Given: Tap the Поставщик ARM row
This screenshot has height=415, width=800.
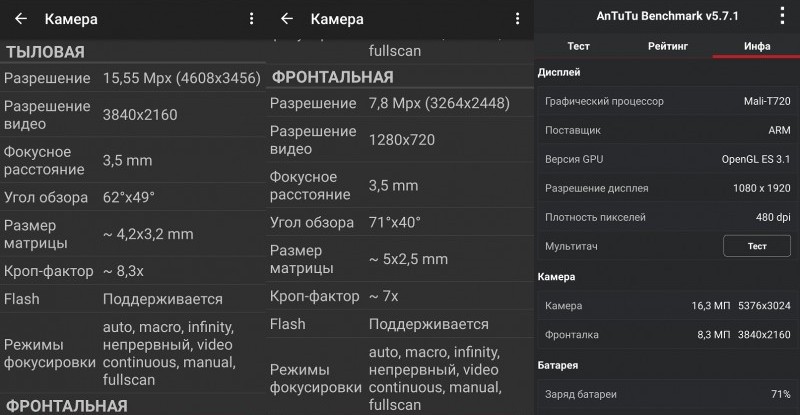Looking at the screenshot, I should pos(666,130).
